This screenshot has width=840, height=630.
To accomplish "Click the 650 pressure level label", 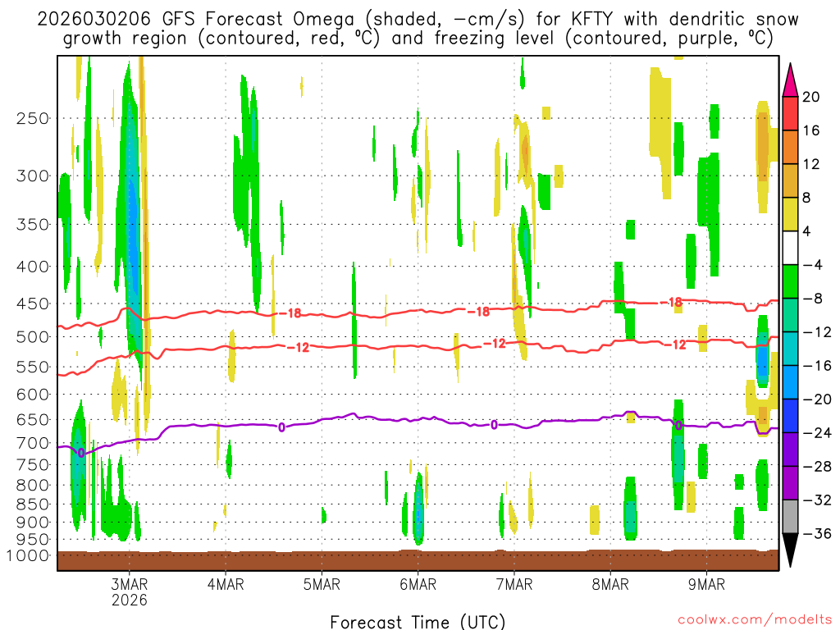I will [x=33, y=419].
